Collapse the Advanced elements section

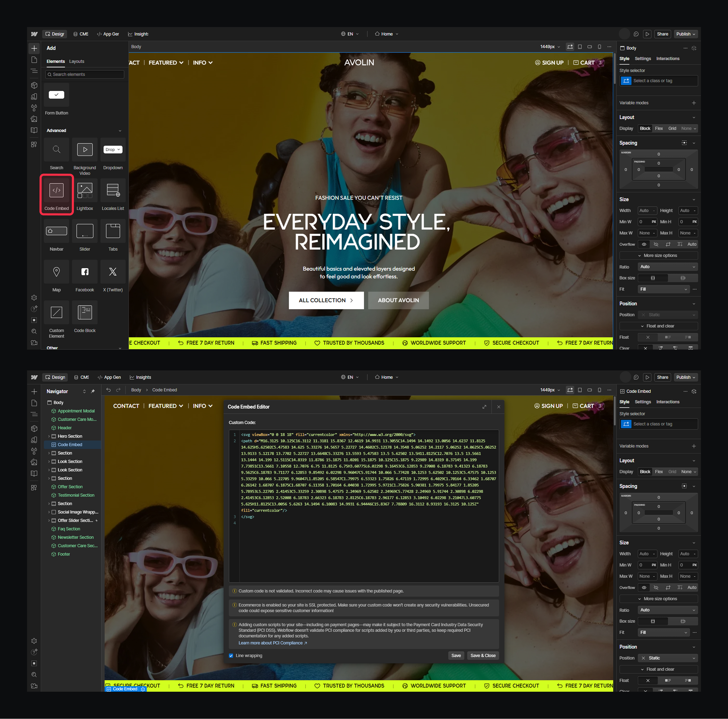(120, 131)
